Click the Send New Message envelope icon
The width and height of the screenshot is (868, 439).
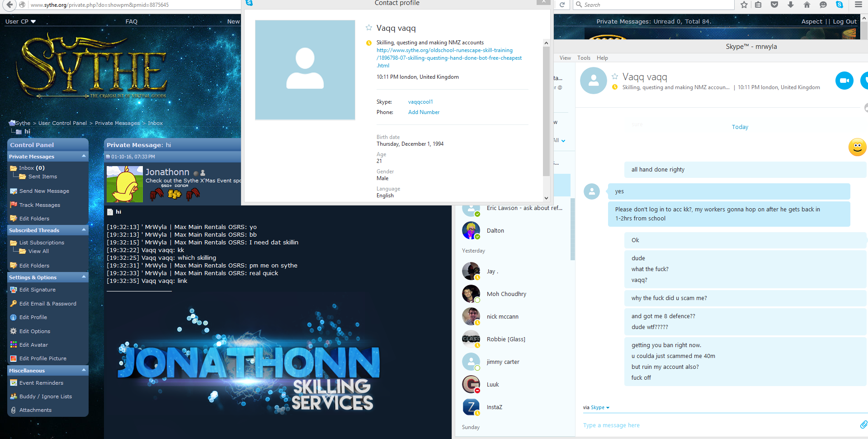(14, 191)
